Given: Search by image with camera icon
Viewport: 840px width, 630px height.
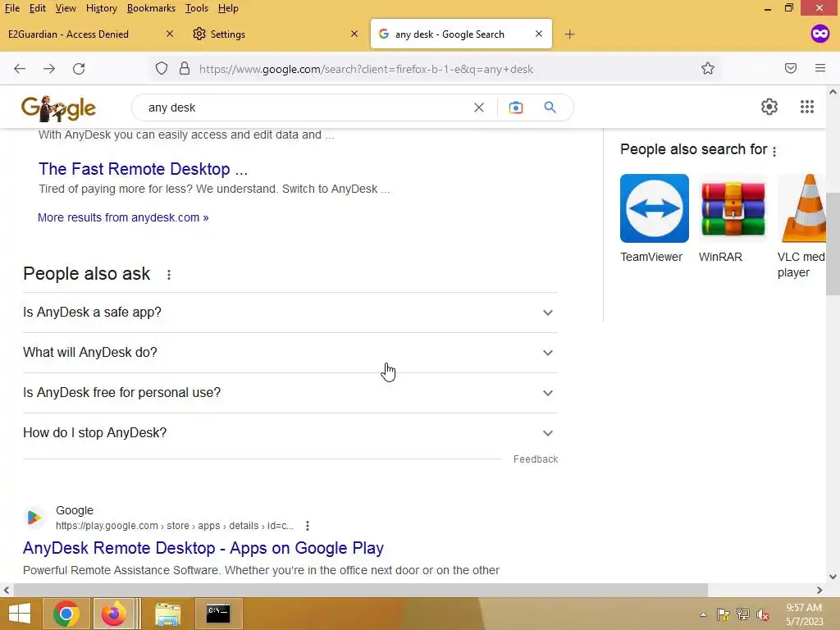Looking at the screenshot, I should 516,107.
